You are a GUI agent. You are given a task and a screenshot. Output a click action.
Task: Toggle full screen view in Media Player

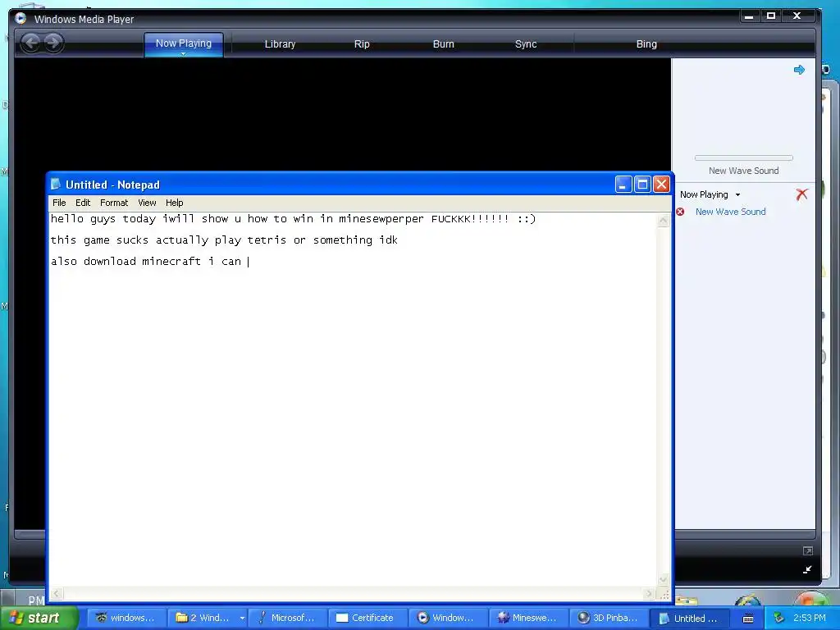(x=808, y=550)
